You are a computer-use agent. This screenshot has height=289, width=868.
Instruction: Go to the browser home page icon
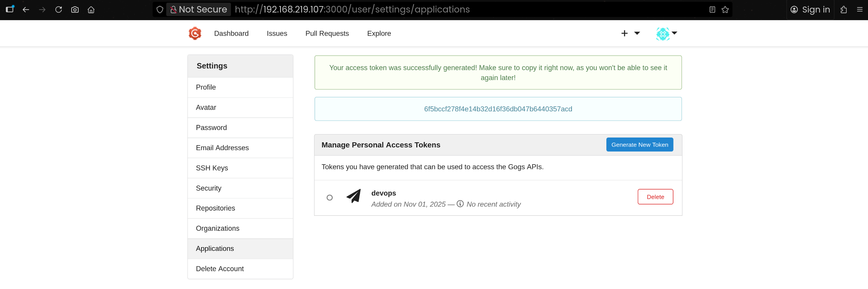point(91,10)
